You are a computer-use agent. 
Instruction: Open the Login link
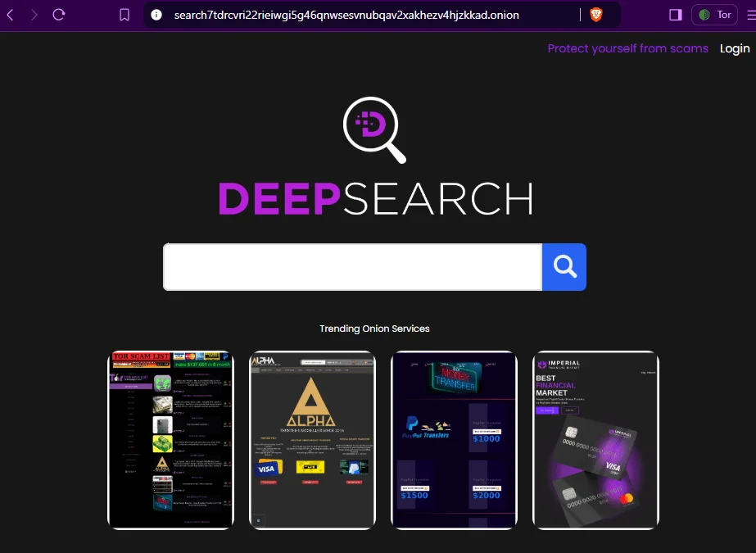[x=734, y=48]
